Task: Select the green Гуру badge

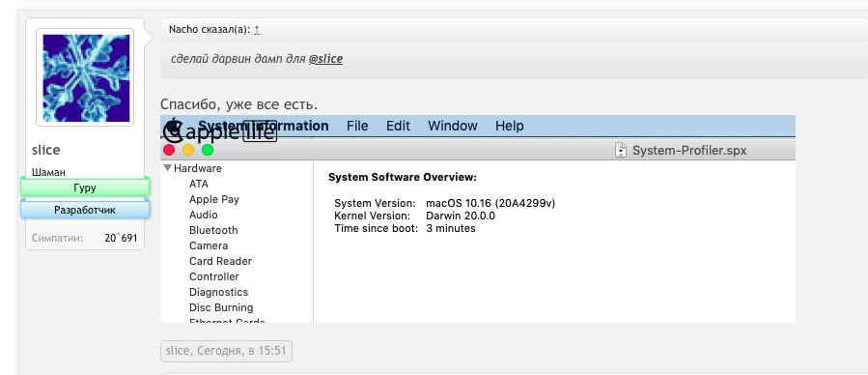Action: [x=85, y=187]
